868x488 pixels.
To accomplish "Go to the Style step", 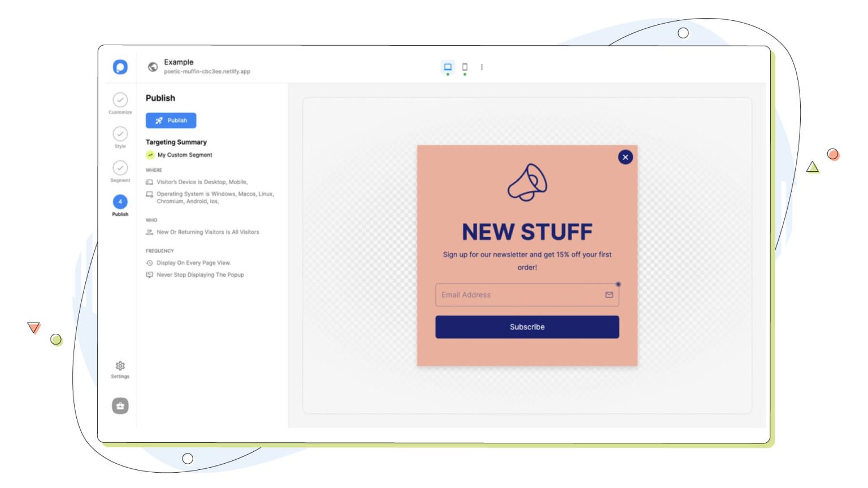I will click(x=120, y=134).
